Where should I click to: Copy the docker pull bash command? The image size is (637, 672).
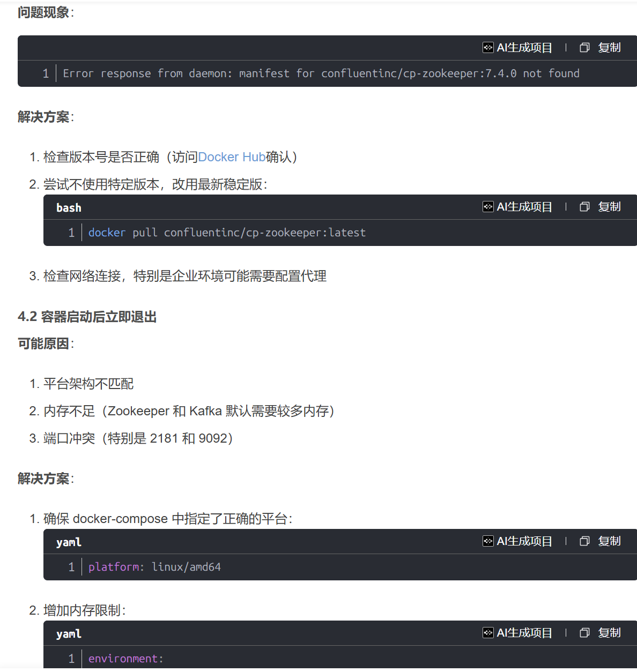(601, 207)
